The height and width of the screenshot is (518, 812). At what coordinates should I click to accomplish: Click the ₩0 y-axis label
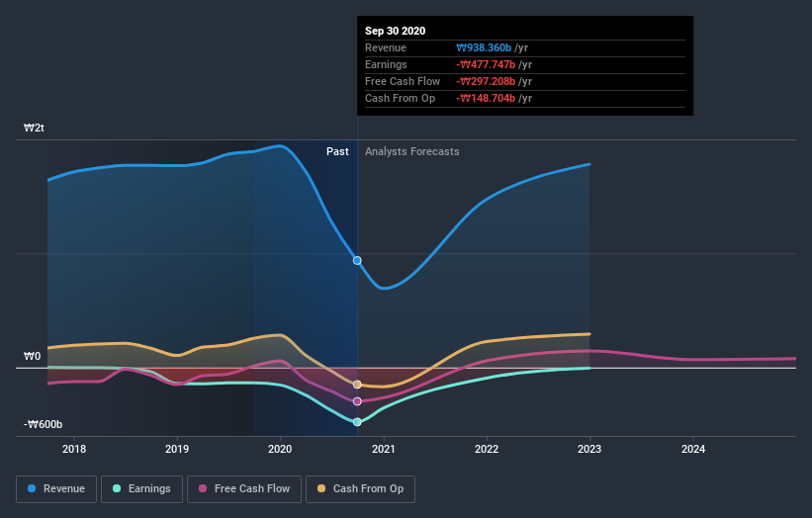tap(32, 356)
